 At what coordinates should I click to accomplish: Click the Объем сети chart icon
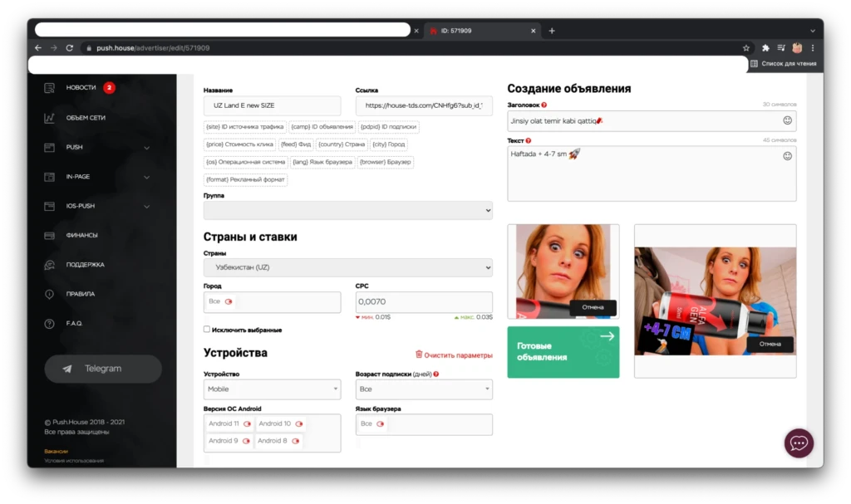pos(49,118)
